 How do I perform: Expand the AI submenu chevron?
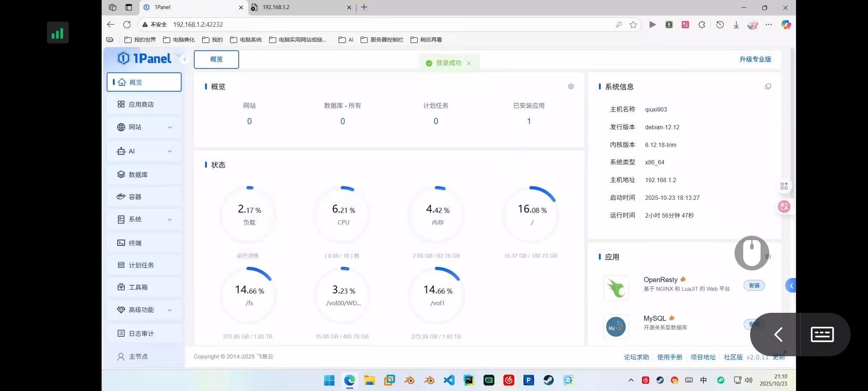tap(169, 151)
